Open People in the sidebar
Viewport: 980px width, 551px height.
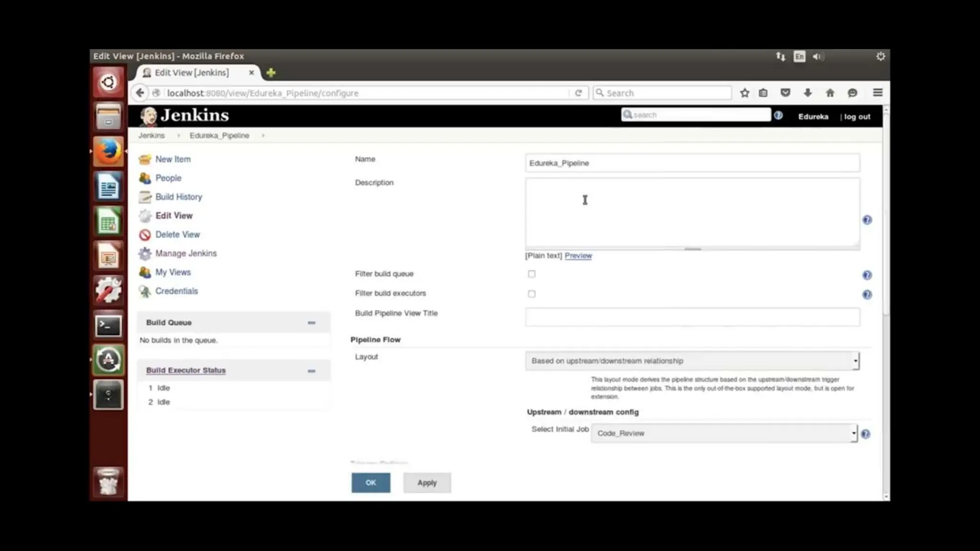(x=168, y=178)
